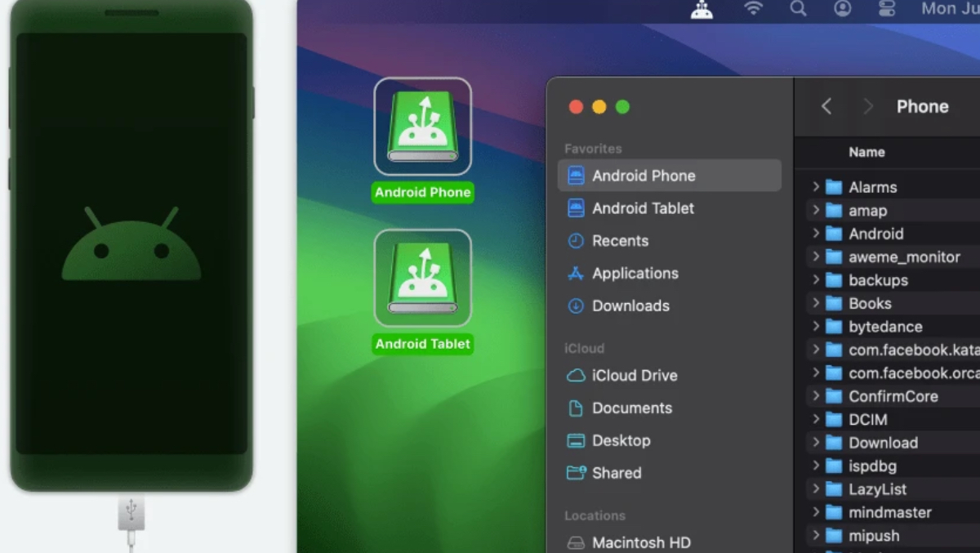Image resolution: width=980 pixels, height=553 pixels.
Task: Sort files by Name column header
Action: click(x=866, y=152)
